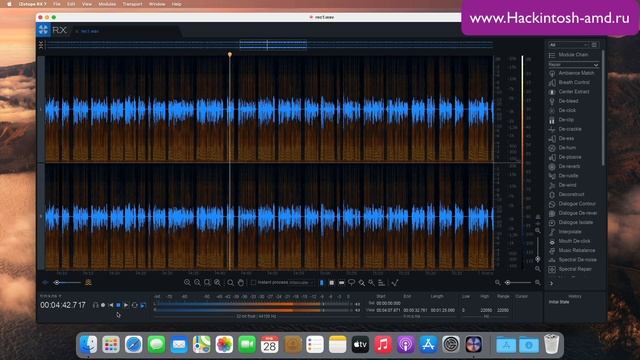This screenshot has width=640, height=360.
Task: Enable the Instant process checkbox
Action: 253,282
